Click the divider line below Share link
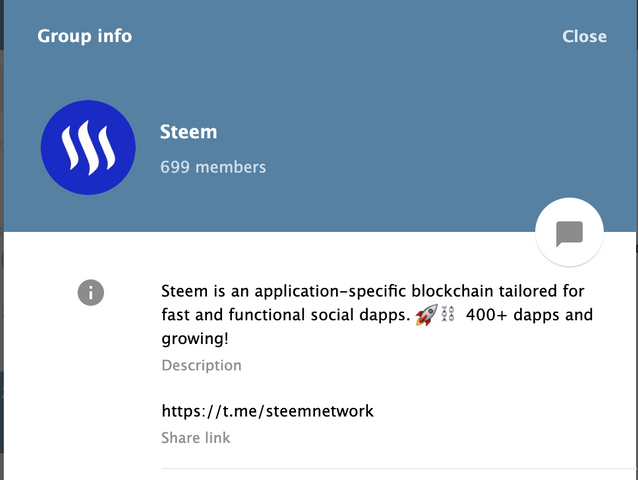Image resolution: width=638 pixels, height=480 pixels. coord(398,467)
